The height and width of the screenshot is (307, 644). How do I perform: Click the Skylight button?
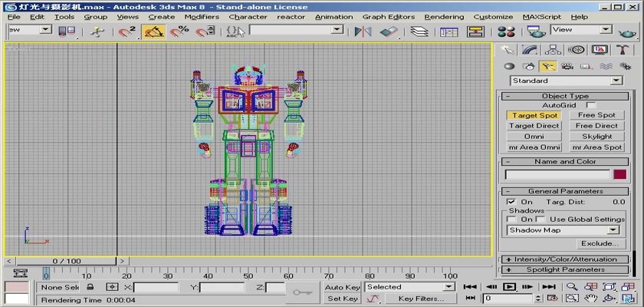point(596,137)
